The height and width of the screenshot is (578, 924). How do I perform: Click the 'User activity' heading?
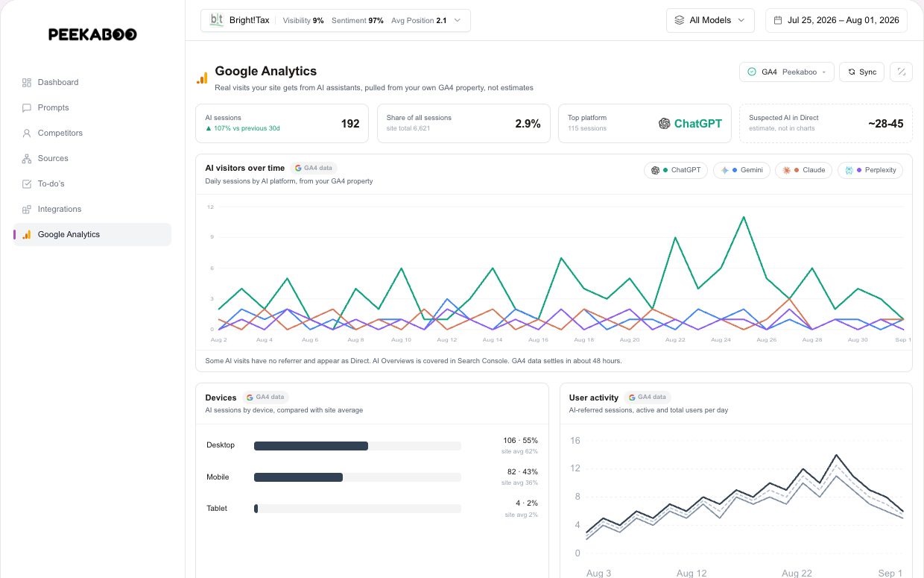tap(594, 398)
